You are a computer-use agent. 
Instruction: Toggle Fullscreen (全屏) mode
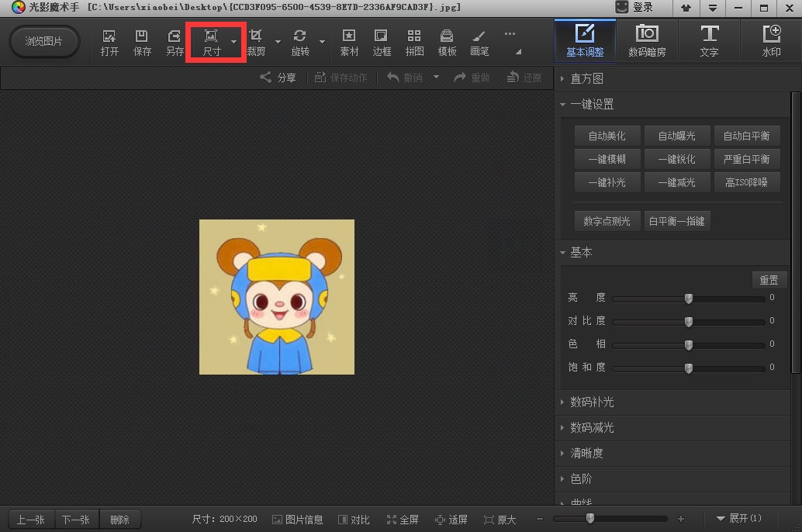pyautogui.click(x=403, y=520)
